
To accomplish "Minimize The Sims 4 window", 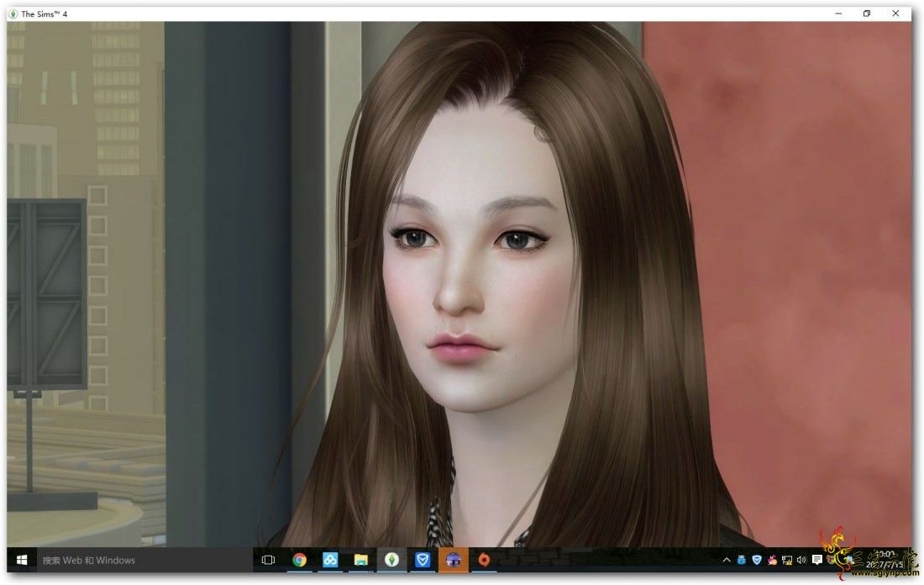I will [838, 13].
